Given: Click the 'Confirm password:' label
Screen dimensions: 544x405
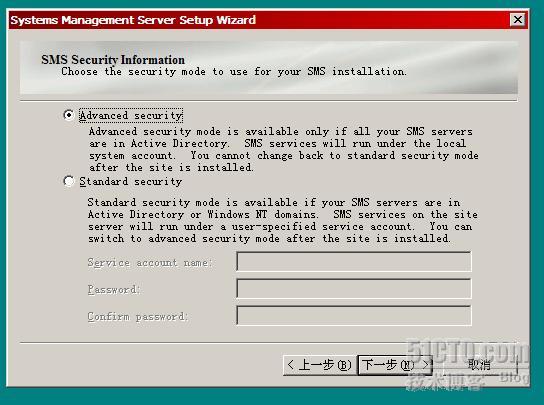Looking at the screenshot, I should (x=137, y=317).
